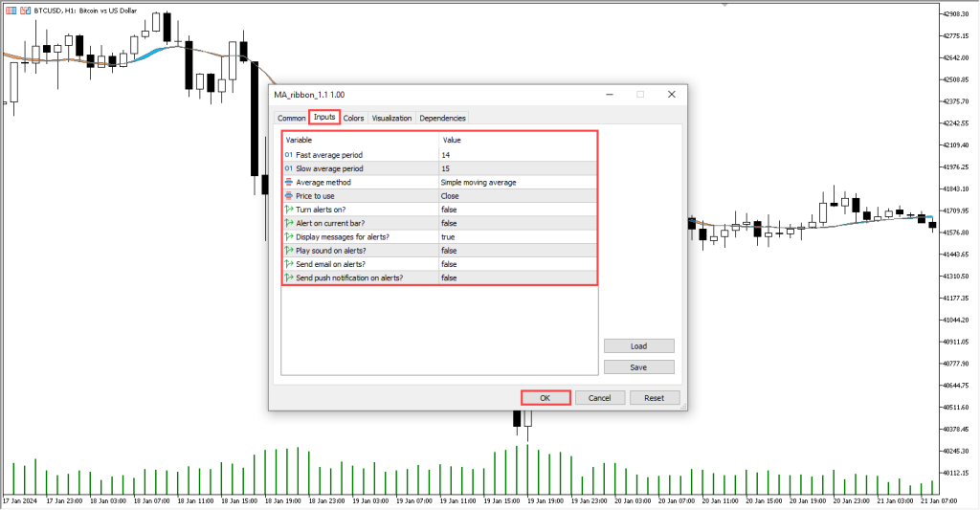Open Price to use value Close
Screen dimensions: 980x510
tap(518, 196)
